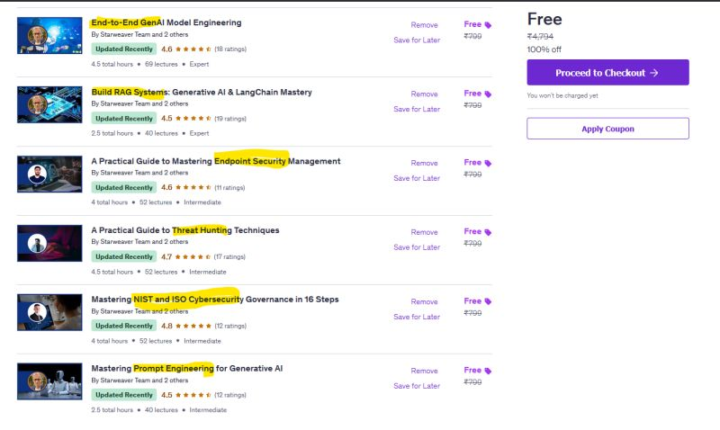Save End-to-End GenAI Model Engineering for later

click(x=416, y=40)
